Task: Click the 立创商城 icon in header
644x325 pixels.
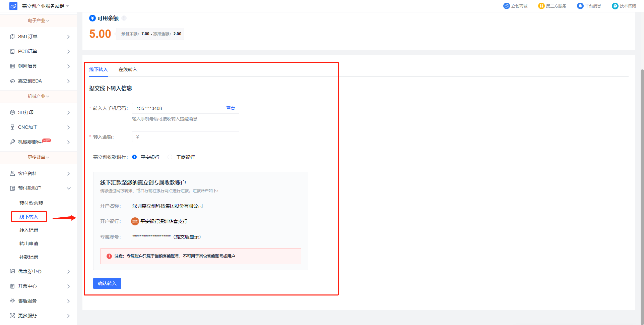Action: pyautogui.click(x=506, y=6)
